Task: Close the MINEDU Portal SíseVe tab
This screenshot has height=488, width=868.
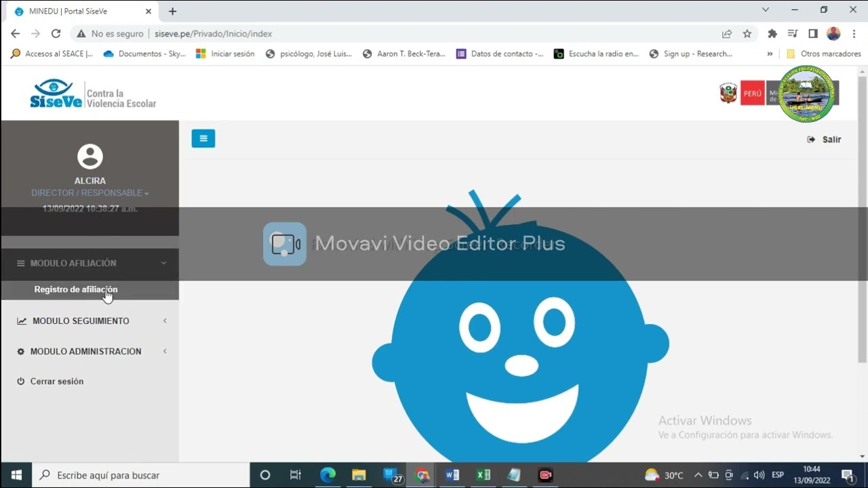Action: [149, 11]
